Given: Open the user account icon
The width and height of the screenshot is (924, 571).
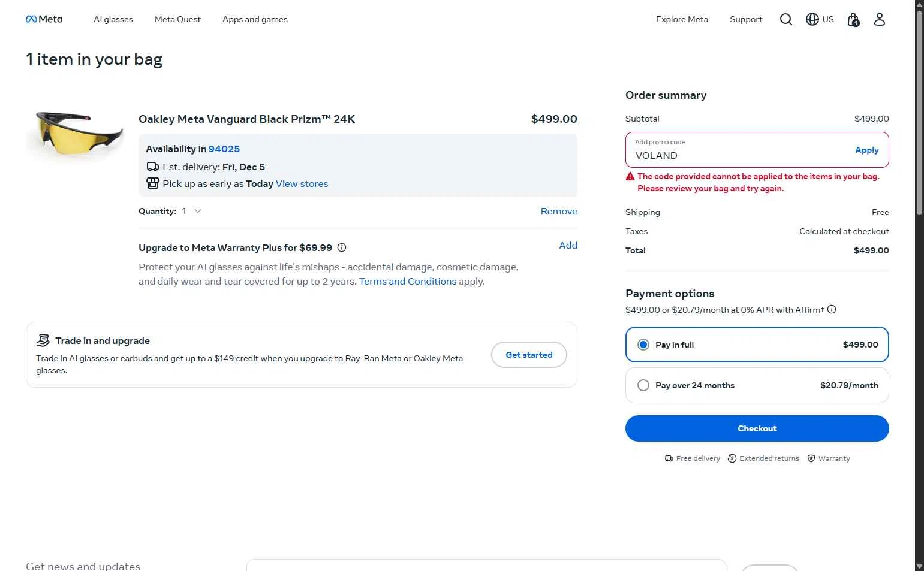Looking at the screenshot, I should 879,19.
